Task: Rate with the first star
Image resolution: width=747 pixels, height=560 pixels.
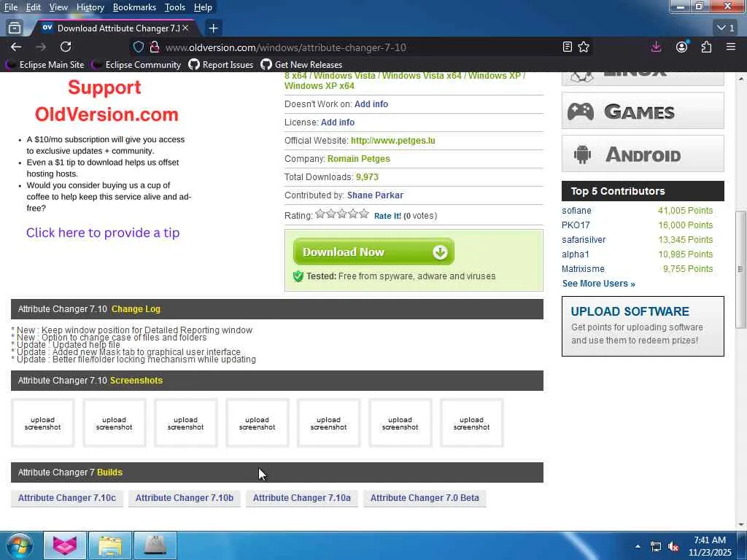Action: pos(320,214)
